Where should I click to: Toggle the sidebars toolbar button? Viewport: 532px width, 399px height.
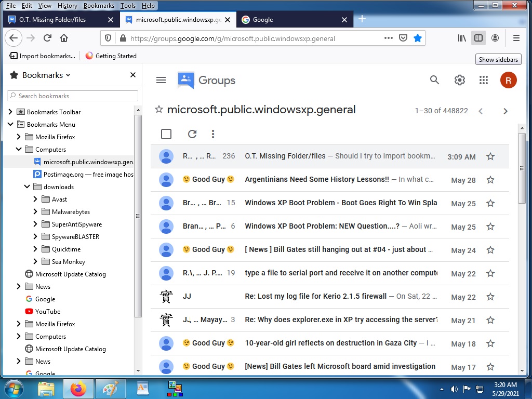point(478,38)
